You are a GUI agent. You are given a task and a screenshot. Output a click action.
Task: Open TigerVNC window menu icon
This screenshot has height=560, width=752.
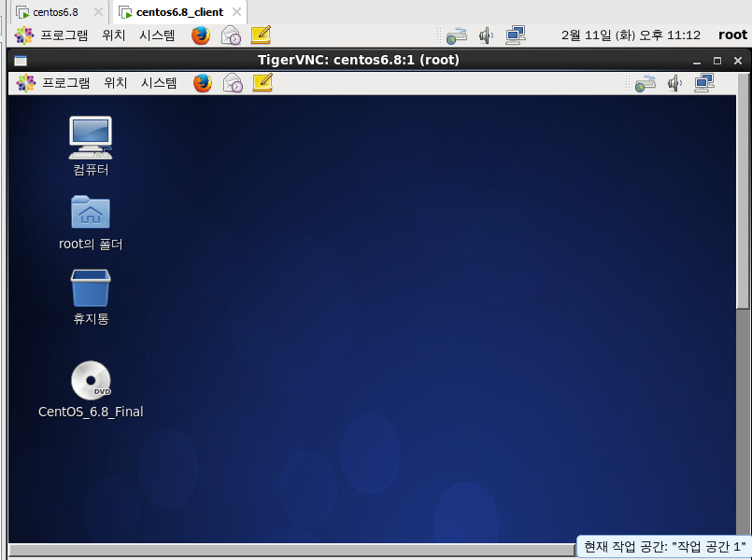point(21,61)
